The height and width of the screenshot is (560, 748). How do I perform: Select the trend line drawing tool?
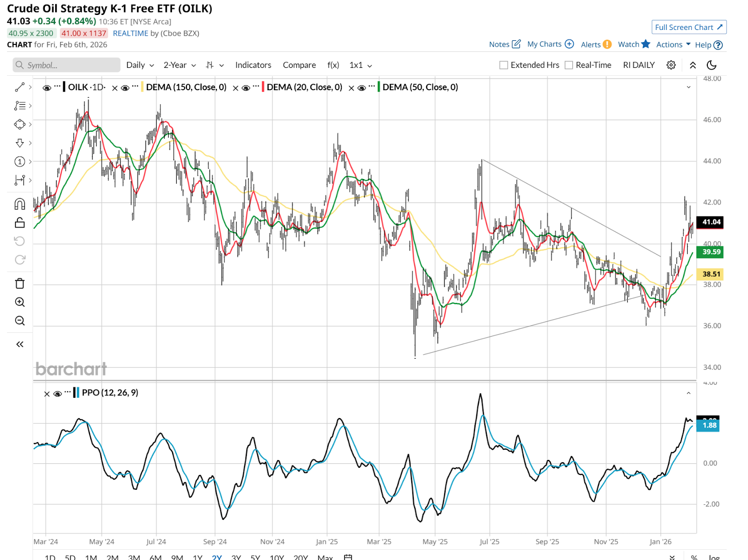coord(20,87)
